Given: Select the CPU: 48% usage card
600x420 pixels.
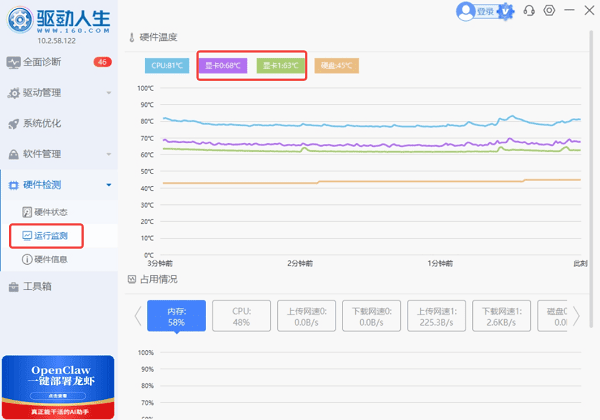Looking at the screenshot, I should [x=241, y=316].
